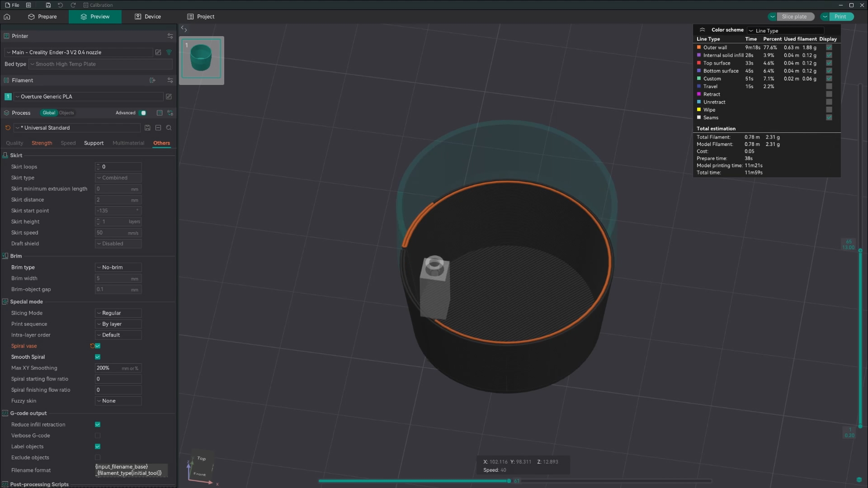Search process settings with magnifier icon
Image resolution: width=868 pixels, height=488 pixels.
coord(169,128)
